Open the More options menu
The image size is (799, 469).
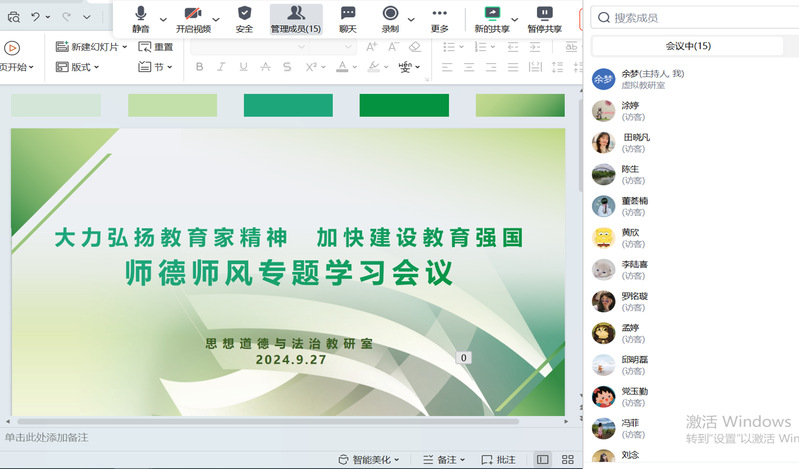click(x=439, y=17)
